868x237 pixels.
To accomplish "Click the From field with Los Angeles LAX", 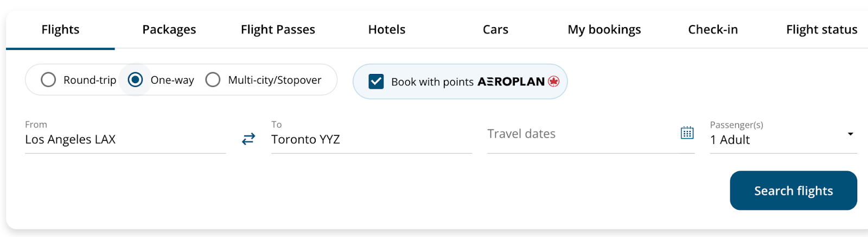I will [125, 139].
